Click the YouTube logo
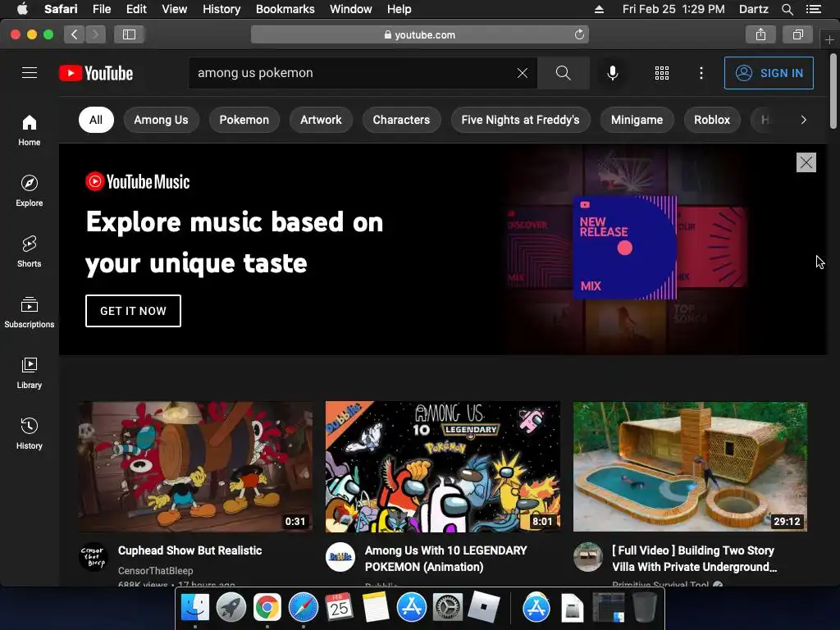Viewport: 840px width, 630px height. 96,73
